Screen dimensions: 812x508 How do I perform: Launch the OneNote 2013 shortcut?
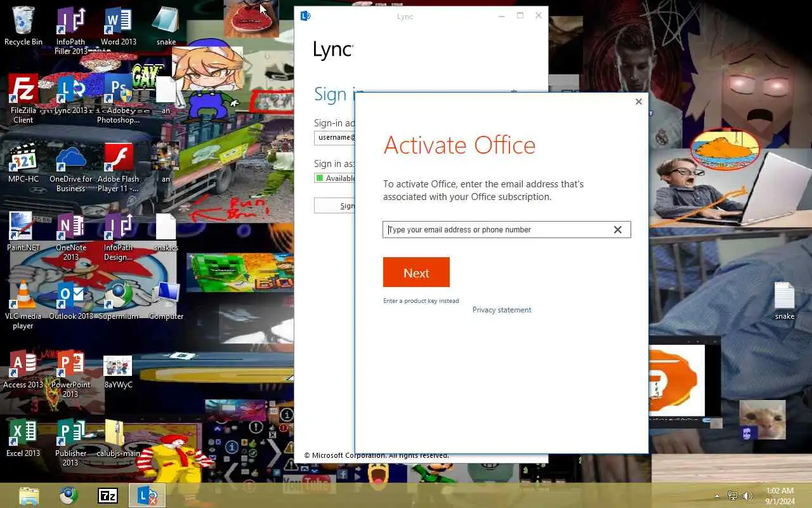point(70,236)
